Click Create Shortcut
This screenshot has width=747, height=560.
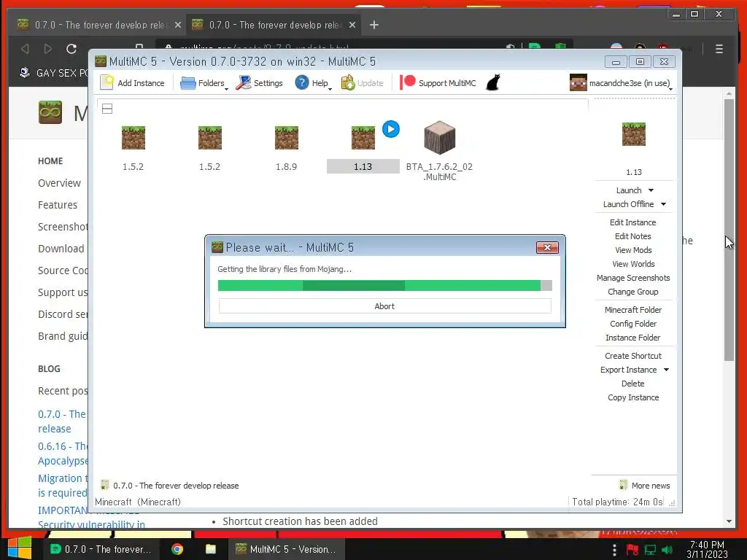[x=632, y=356]
